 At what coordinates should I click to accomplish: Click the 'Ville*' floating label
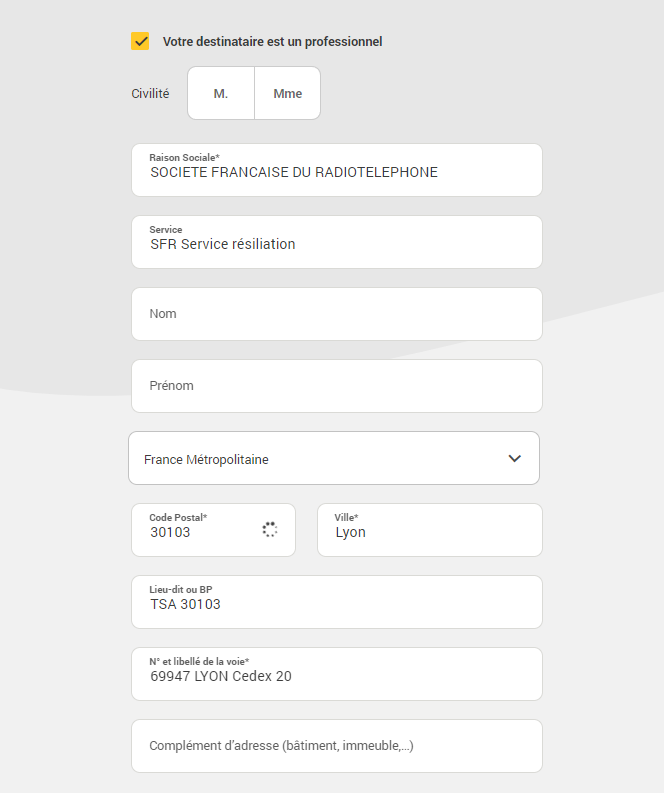click(346, 518)
